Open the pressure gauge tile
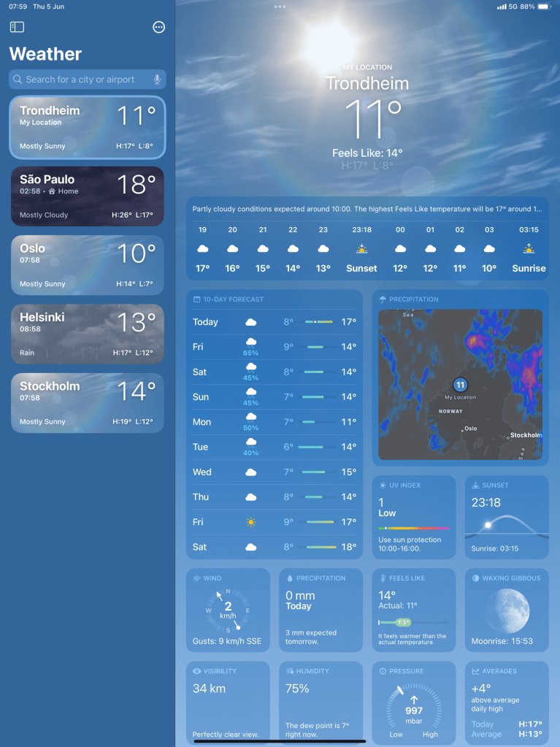The image size is (560, 747). (414, 704)
